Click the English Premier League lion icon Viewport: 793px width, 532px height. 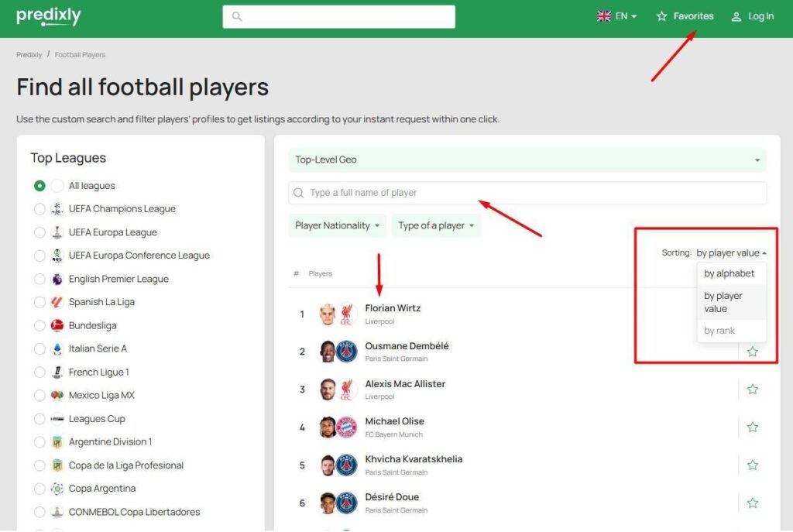click(57, 279)
